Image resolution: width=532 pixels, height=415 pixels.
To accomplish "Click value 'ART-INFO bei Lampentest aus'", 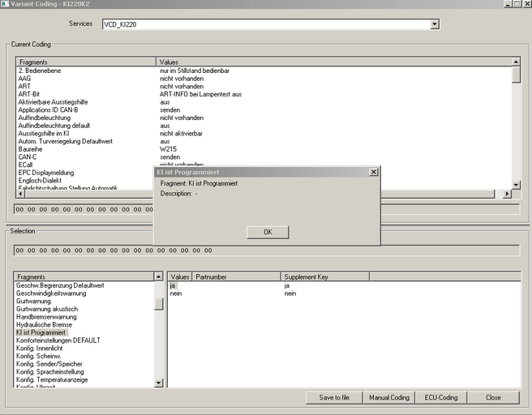I will tap(200, 94).
